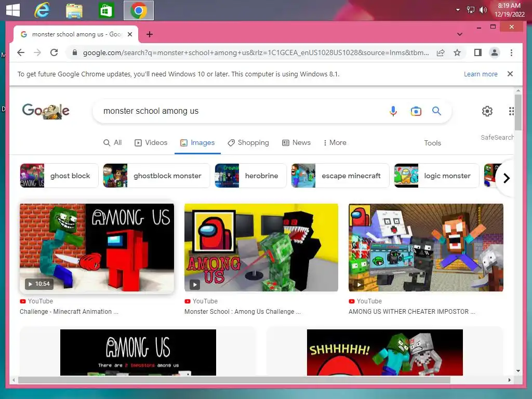This screenshot has height=399, width=532.
Task: Open the Chrome profile avatar
Action: 495,52
